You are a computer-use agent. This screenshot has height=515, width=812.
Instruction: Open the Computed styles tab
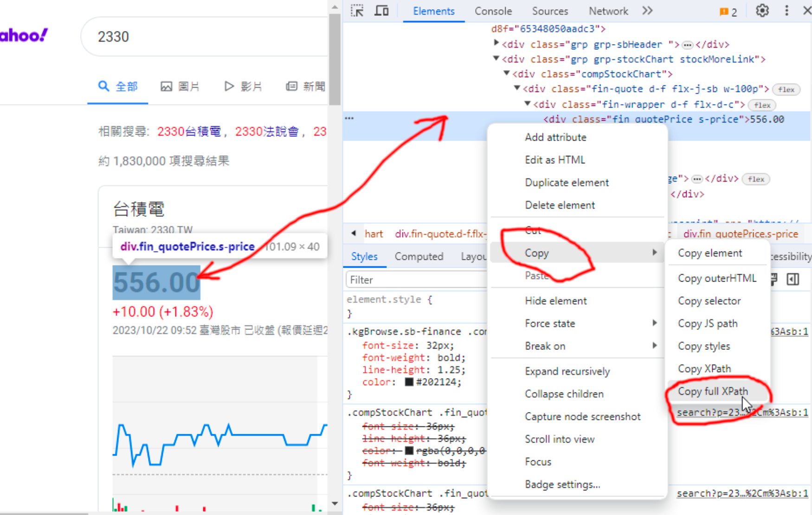(x=419, y=257)
